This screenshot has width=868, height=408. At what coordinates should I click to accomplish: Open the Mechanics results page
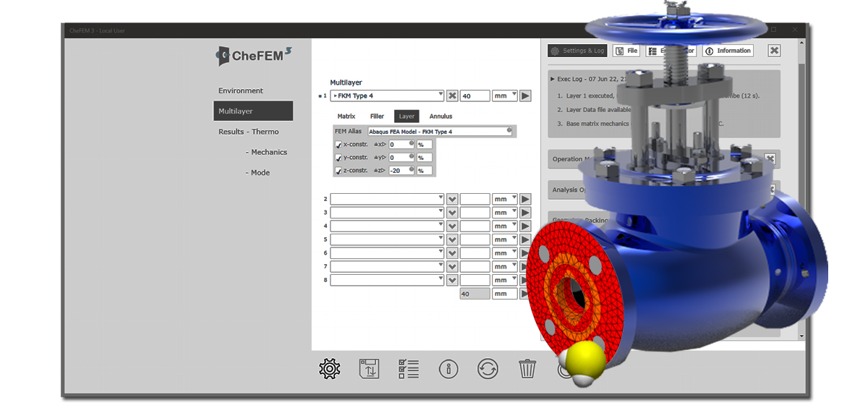266,152
